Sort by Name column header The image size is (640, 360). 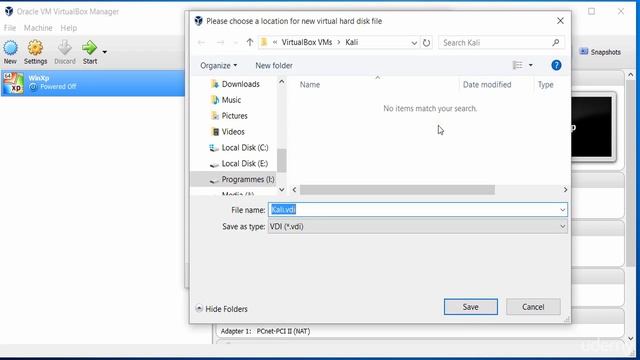(310, 84)
